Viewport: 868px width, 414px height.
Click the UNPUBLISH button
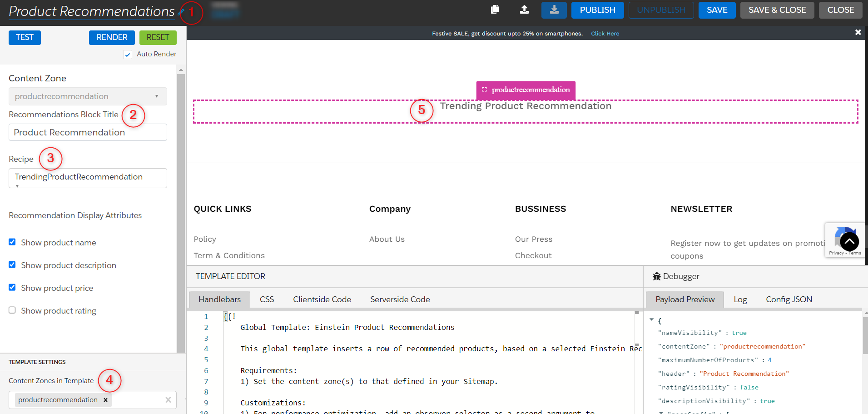pos(661,10)
